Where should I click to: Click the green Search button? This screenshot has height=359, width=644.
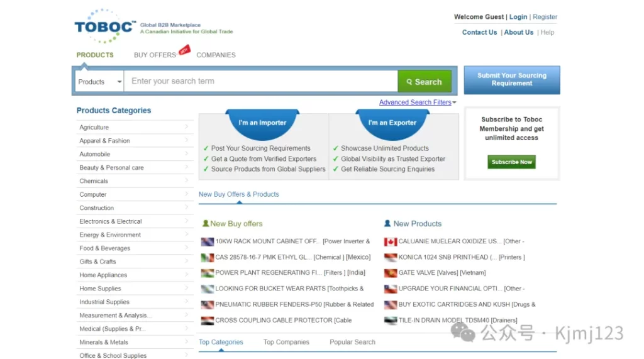[425, 81]
